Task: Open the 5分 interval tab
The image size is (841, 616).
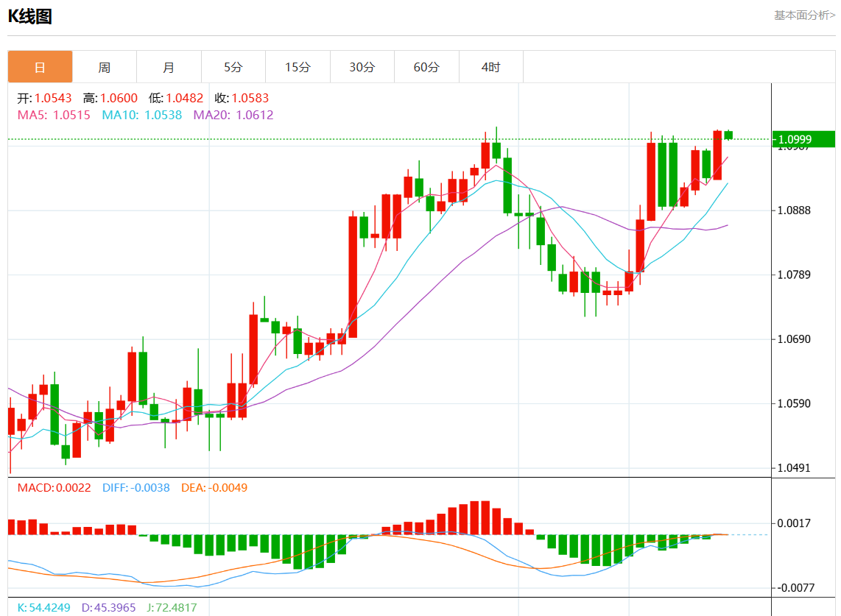Action: point(233,67)
